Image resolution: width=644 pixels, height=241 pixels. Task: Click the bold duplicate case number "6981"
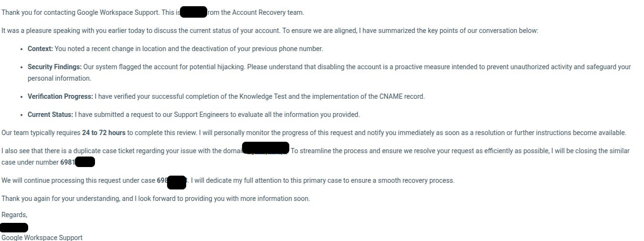pyautogui.click(x=67, y=162)
